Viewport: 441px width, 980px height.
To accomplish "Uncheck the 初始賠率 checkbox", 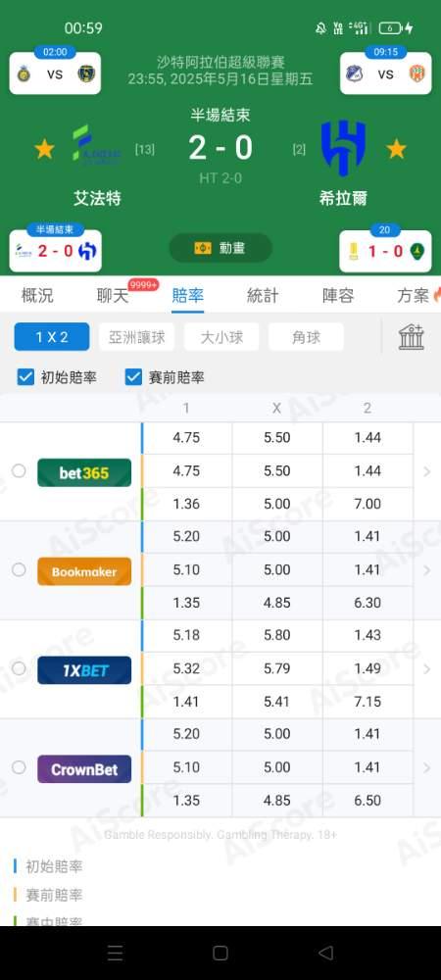I will [25, 377].
